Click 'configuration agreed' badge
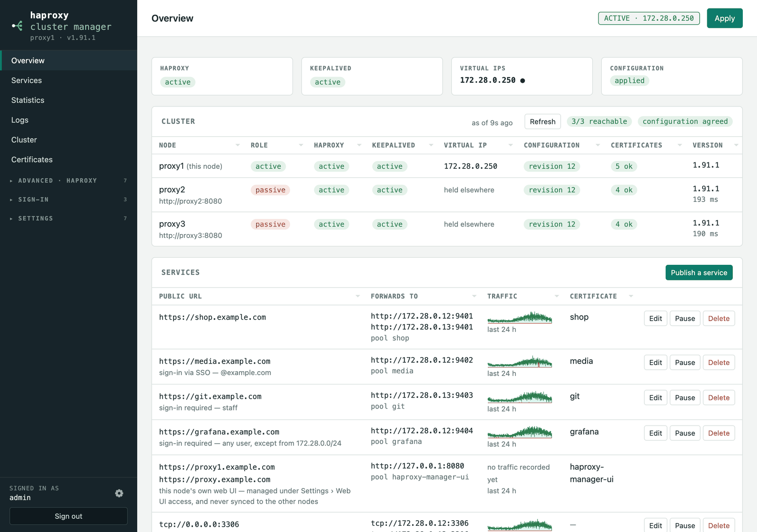757x532 pixels. pos(685,122)
